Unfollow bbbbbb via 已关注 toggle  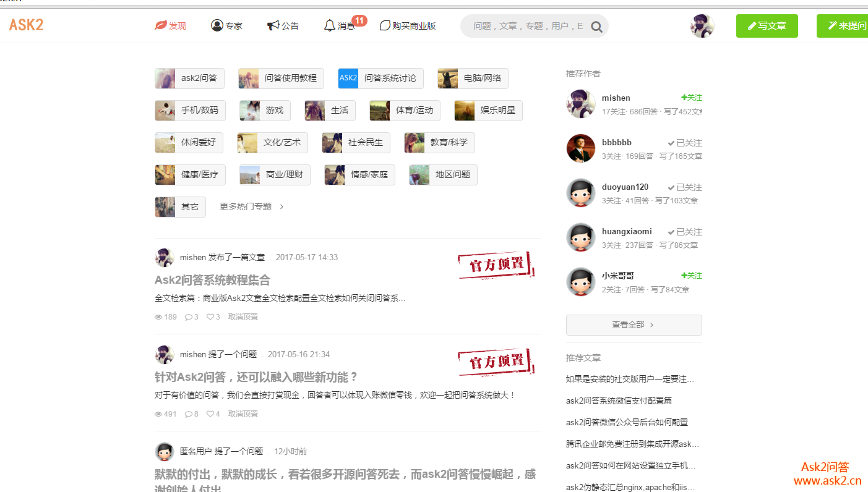[684, 143]
